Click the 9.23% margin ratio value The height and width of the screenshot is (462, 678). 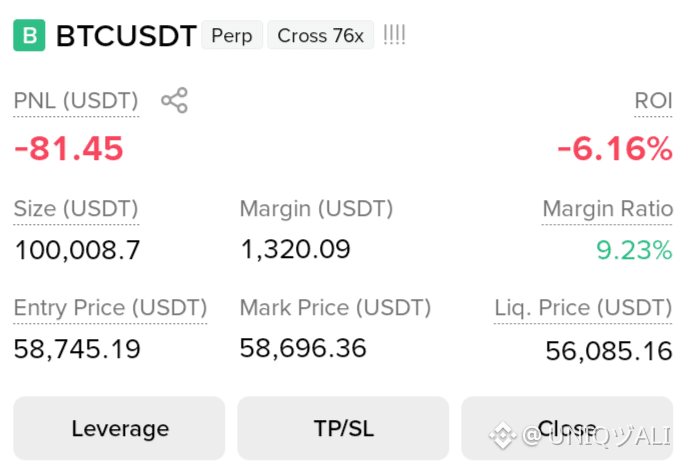(634, 250)
